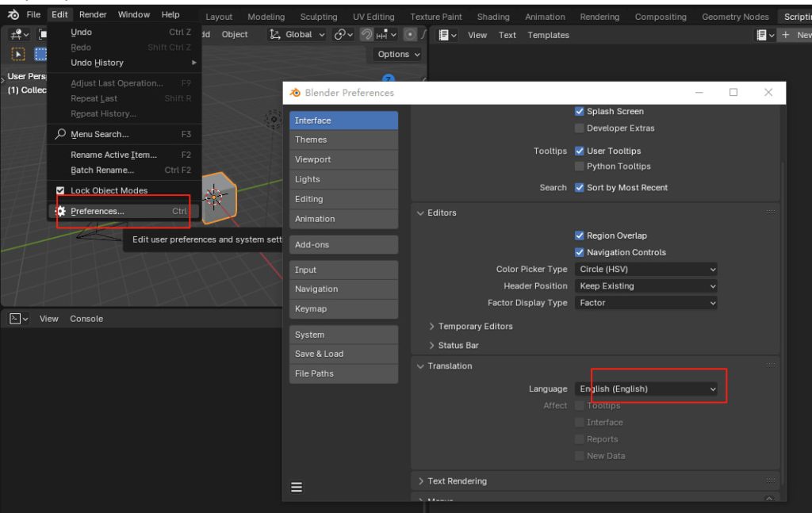This screenshot has height=513, width=812.
Task: Open the Factor Display Type dropdown
Action: click(x=645, y=303)
